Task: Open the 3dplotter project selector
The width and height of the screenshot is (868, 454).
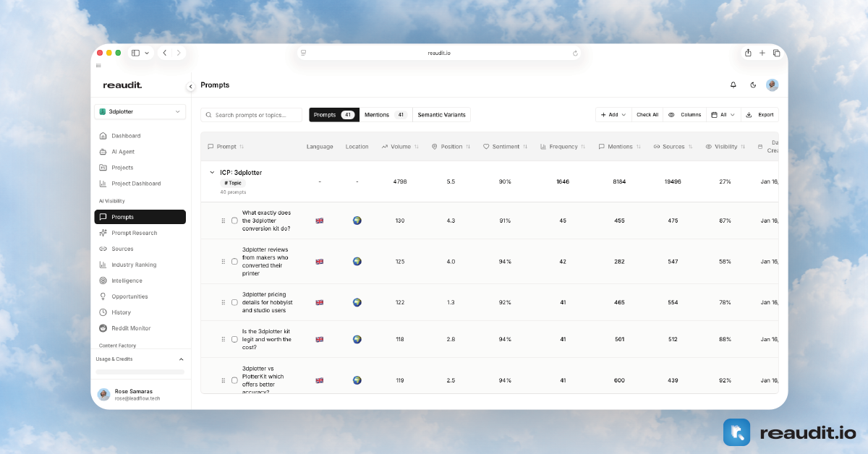Action: pyautogui.click(x=140, y=112)
